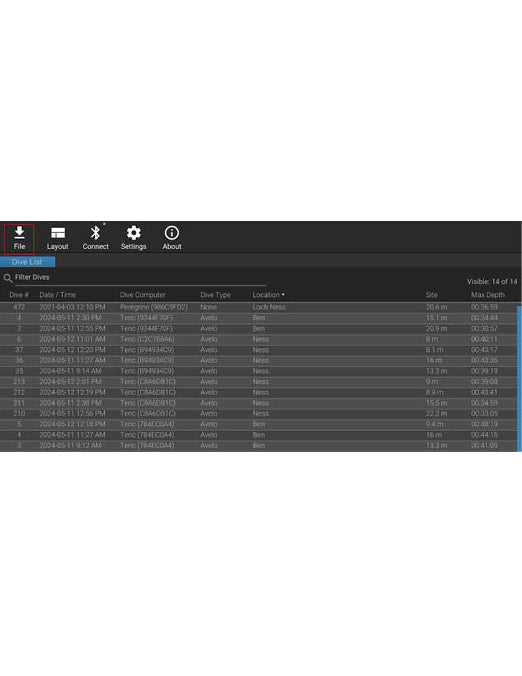The image size is (522, 676).
Task: Select dive number 37
Action: [19, 350]
